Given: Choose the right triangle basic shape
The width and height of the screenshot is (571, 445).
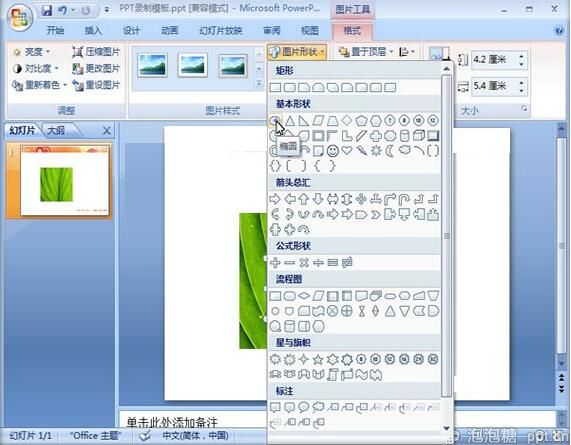Looking at the screenshot, I should (x=304, y=120).
